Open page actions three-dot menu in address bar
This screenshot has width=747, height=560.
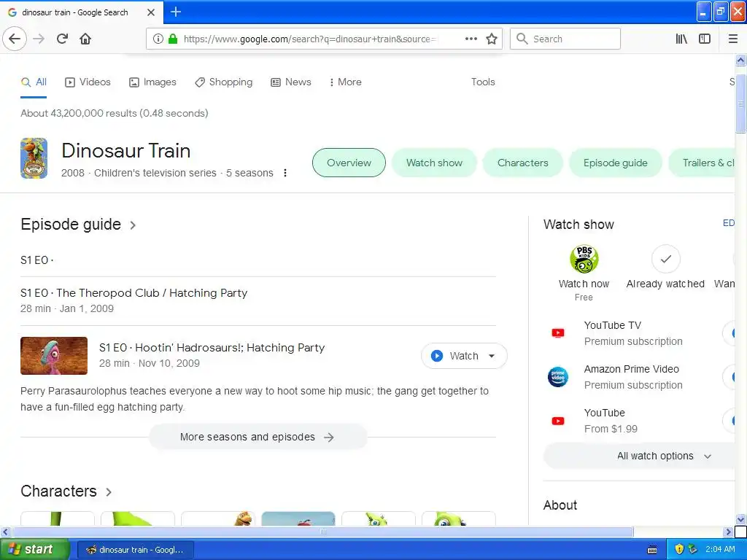[471, 39]
